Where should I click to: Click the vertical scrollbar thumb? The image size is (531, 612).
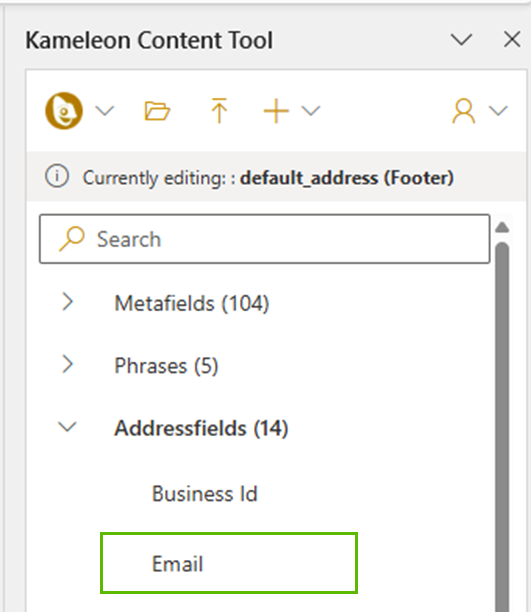pos(502,427)
